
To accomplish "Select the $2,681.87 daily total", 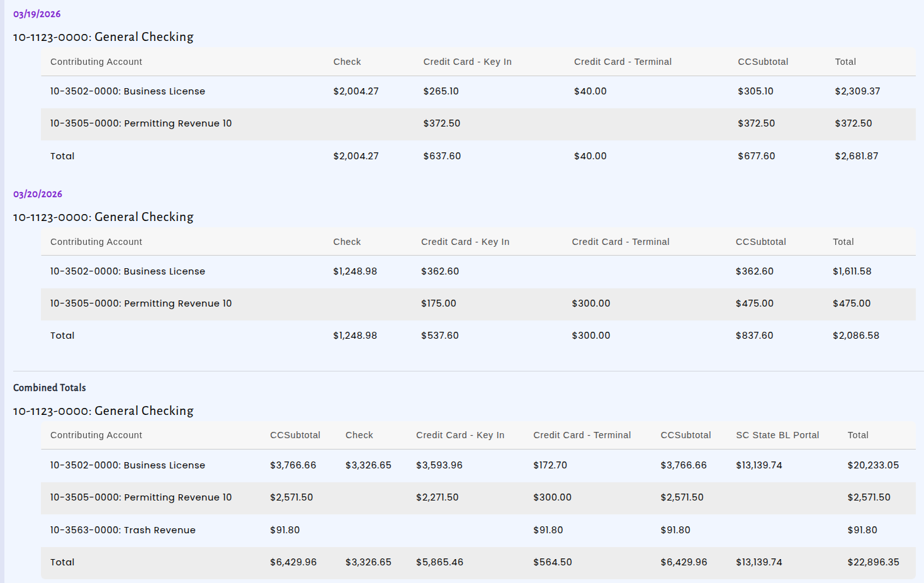I will [x=857, y=156].
